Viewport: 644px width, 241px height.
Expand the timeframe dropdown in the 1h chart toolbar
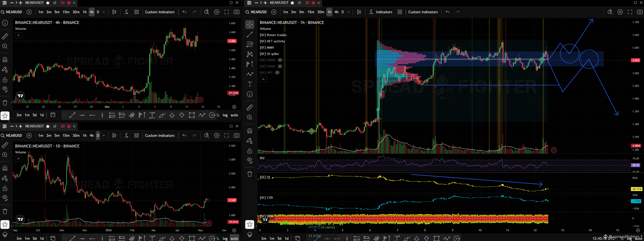tap(348, 12)
